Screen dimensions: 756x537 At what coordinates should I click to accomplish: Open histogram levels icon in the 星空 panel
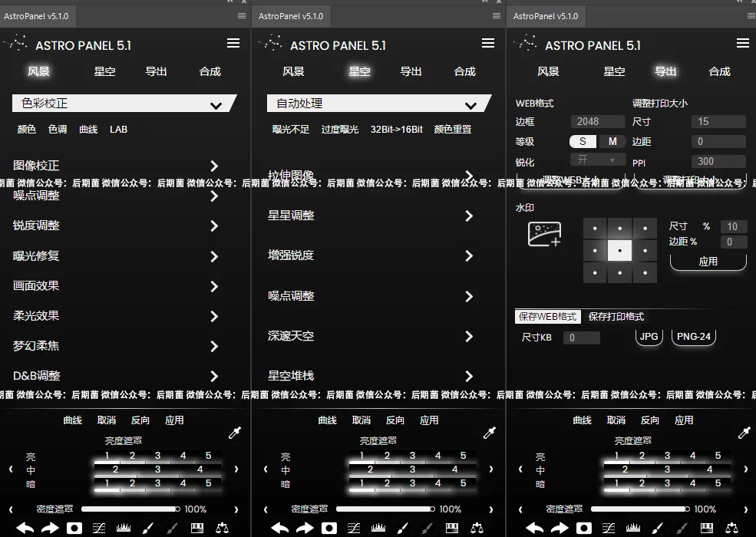[x=378, y=528]
